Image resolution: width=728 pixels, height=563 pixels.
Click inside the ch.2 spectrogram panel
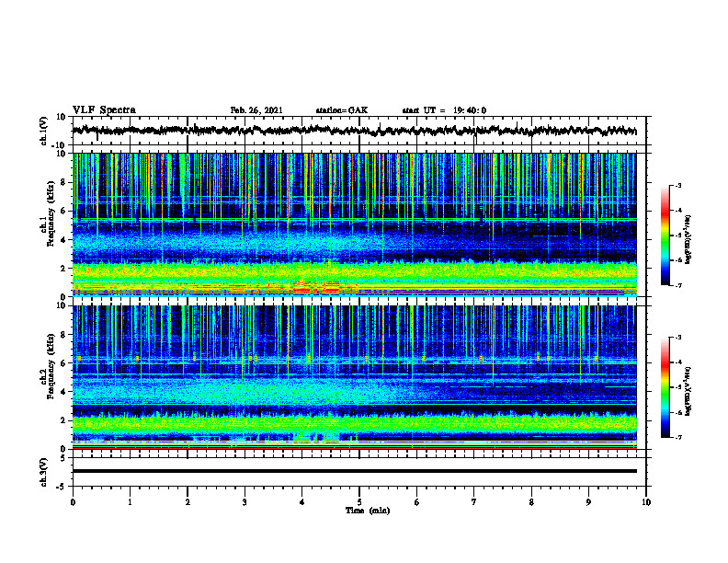tap(354, 377)
